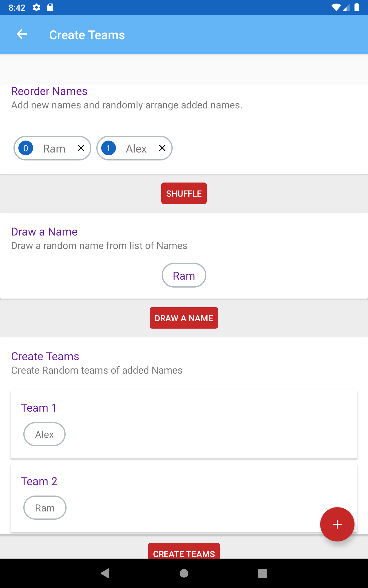Tap the Android recent apps square
This screenshot has width=368, height=588.
pyautogui.click(x=263, y=573)
